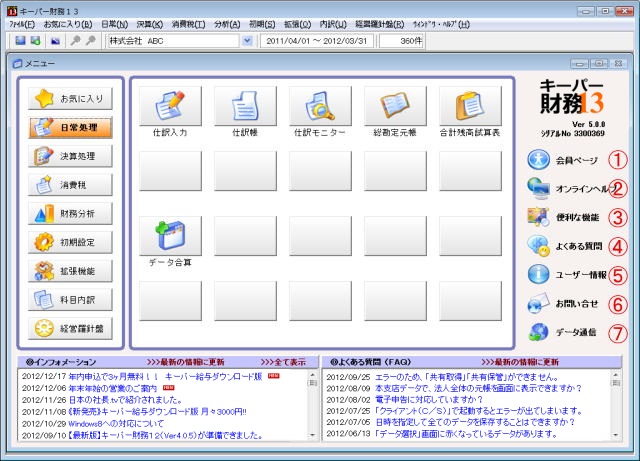Expand the 株式会社 ABC company dropdown
This screenshot has width=640, height=461.
tap(247, 41)
